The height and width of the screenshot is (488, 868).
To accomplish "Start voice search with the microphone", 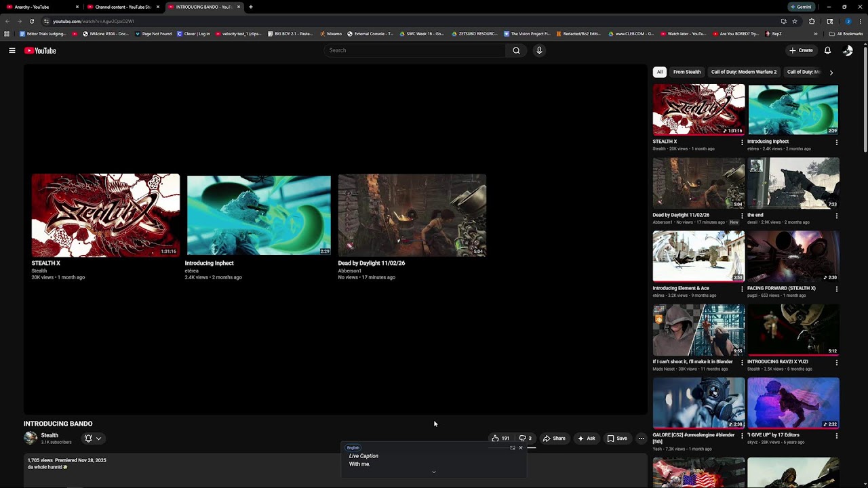I will [539, 50].
